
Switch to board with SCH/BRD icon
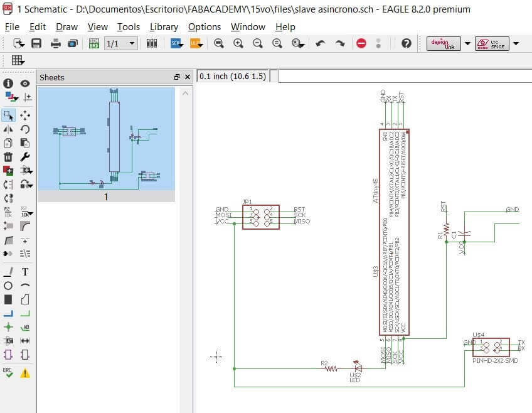[x=93, y=43]
